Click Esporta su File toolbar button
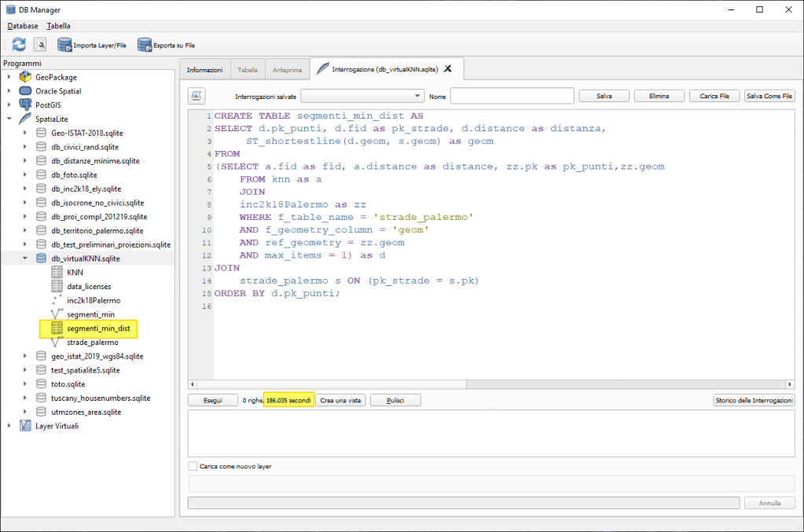Screen dimensions: 804x532 [166, 45]
